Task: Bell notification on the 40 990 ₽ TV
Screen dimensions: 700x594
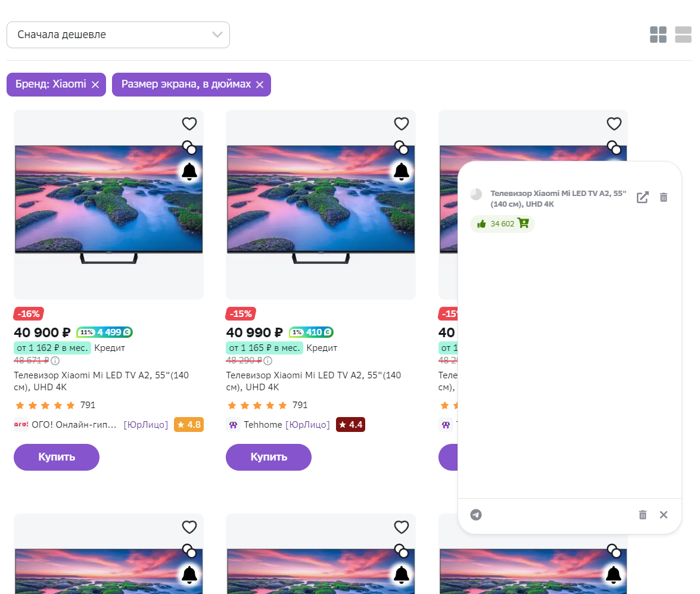Action: point(402,172)
